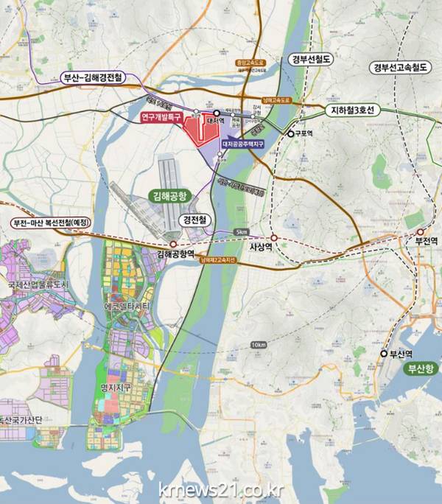Click the 5km distance ring marker
Screen dimensions: 442x504
242,232
